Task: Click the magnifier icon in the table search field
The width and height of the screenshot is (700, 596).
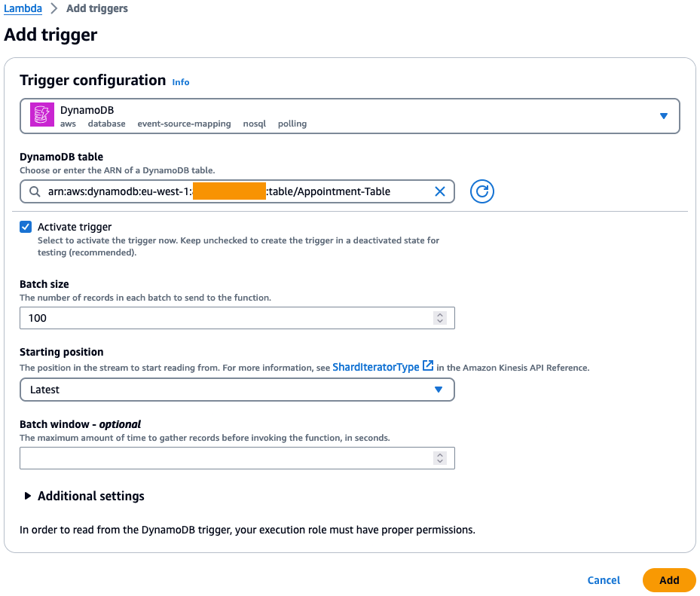Action: point(35,191)
